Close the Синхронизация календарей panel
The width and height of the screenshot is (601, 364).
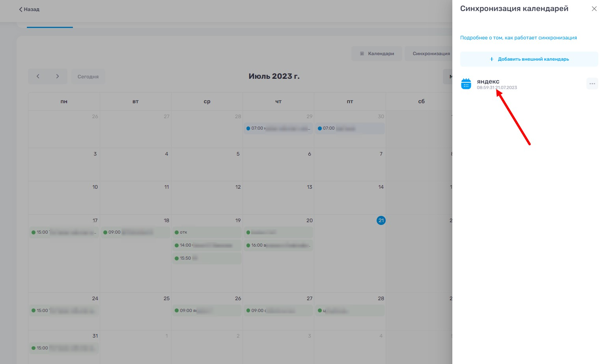point(594,9)
